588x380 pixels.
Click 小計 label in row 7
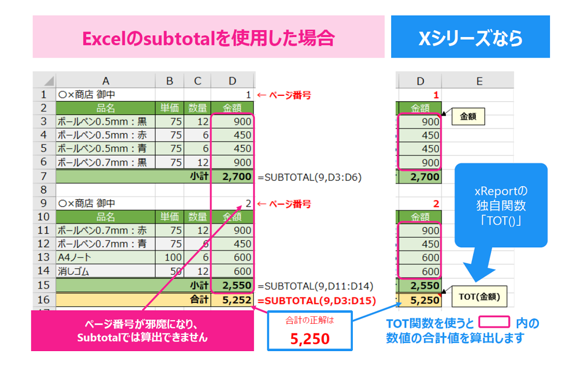pos(199,176)
